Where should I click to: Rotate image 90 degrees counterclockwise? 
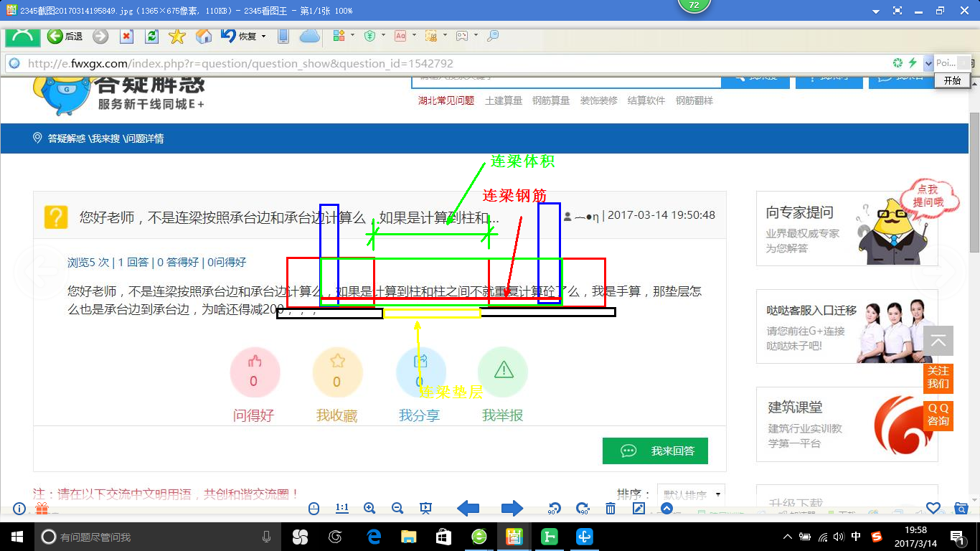coord(554,508)
